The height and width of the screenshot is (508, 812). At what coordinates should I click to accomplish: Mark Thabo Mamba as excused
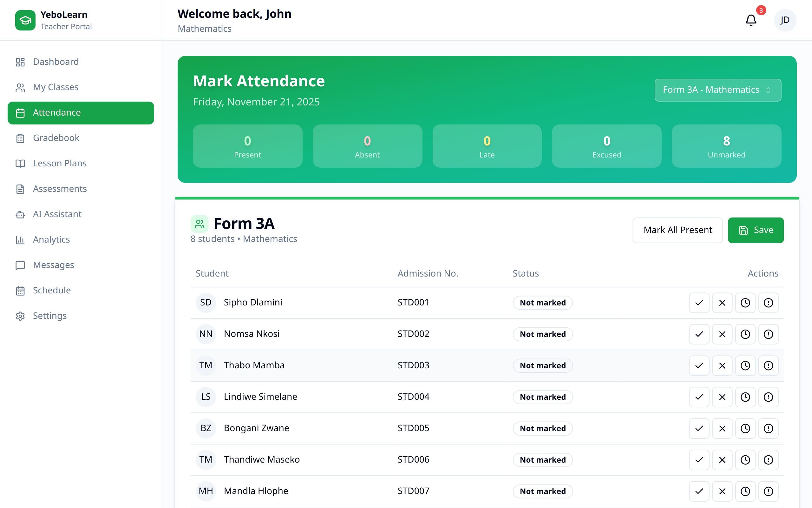coord(768,365)
